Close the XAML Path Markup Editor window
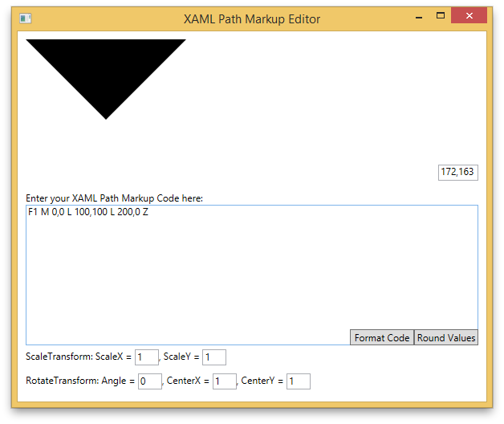Screen dimensions: 504x424 pyautogui.click(x=469, y=15)
